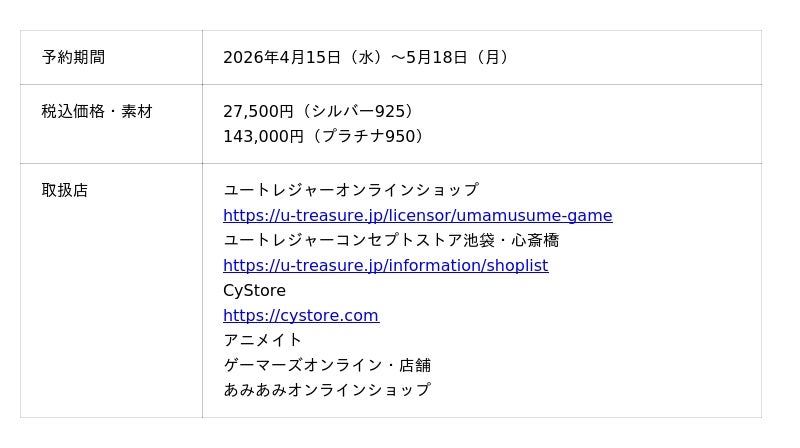Click the 取扱店 row label

(65, 190)
